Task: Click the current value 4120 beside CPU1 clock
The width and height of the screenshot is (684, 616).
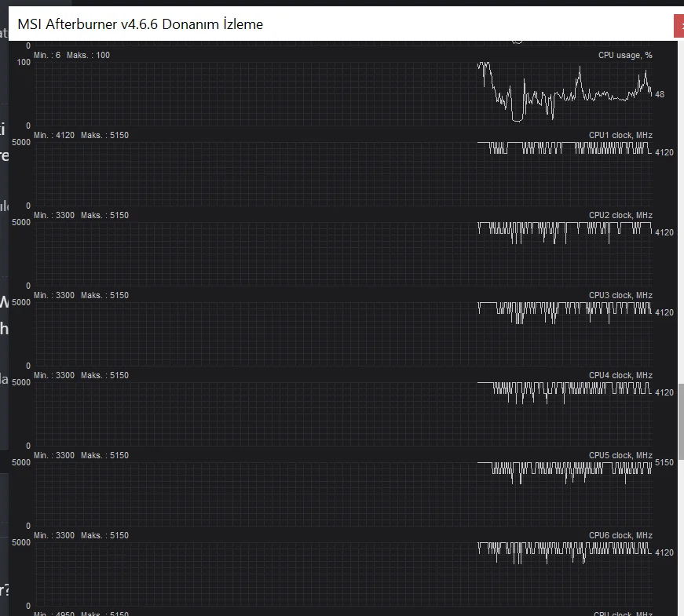Action: pos(664,152)
